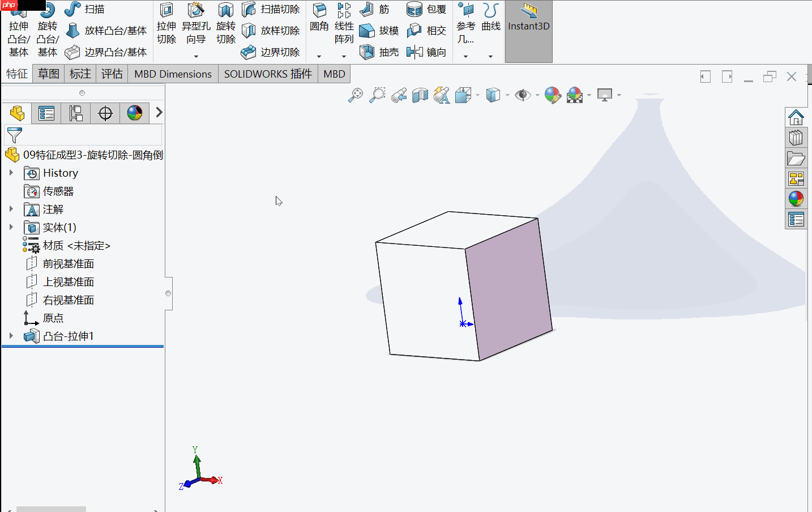The width and height of the screenshot is (812, 512).
Task: Expand the 实体(1) tree node
Action: click(11, 227)
